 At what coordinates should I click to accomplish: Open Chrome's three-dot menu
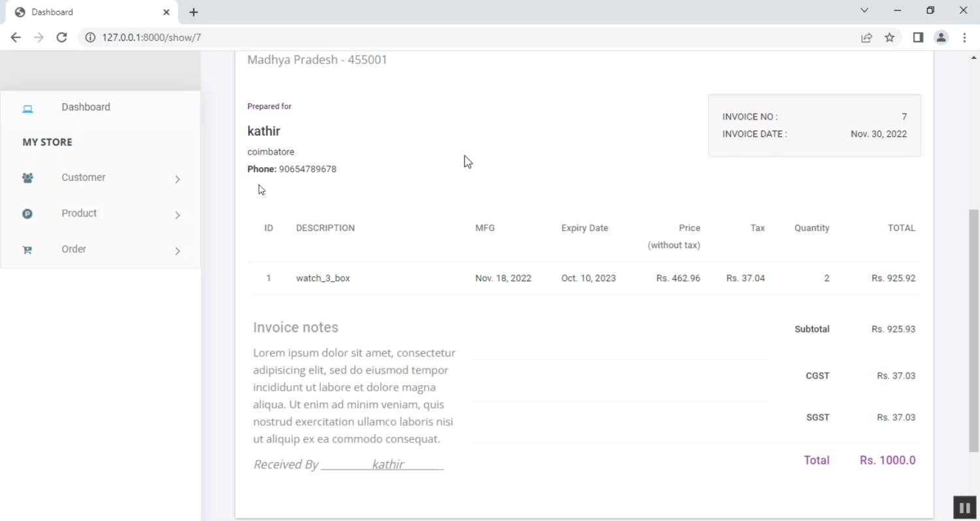(964, 38)
